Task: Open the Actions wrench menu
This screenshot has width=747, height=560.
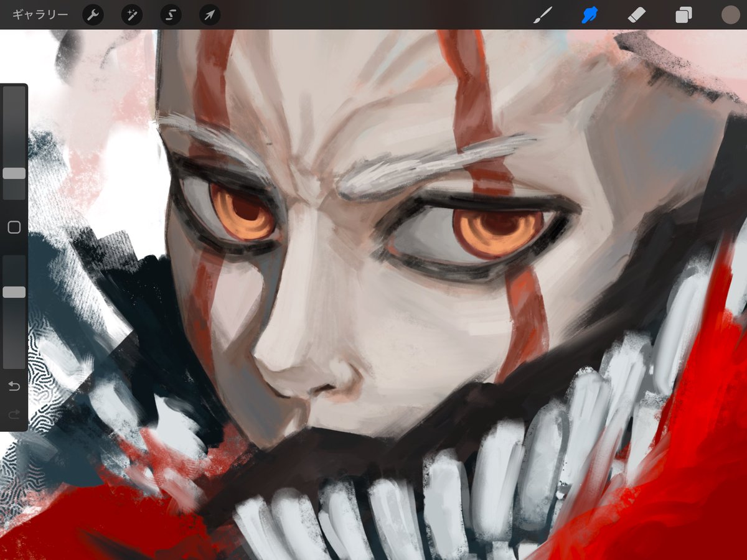Action: (x=93, y=15)
